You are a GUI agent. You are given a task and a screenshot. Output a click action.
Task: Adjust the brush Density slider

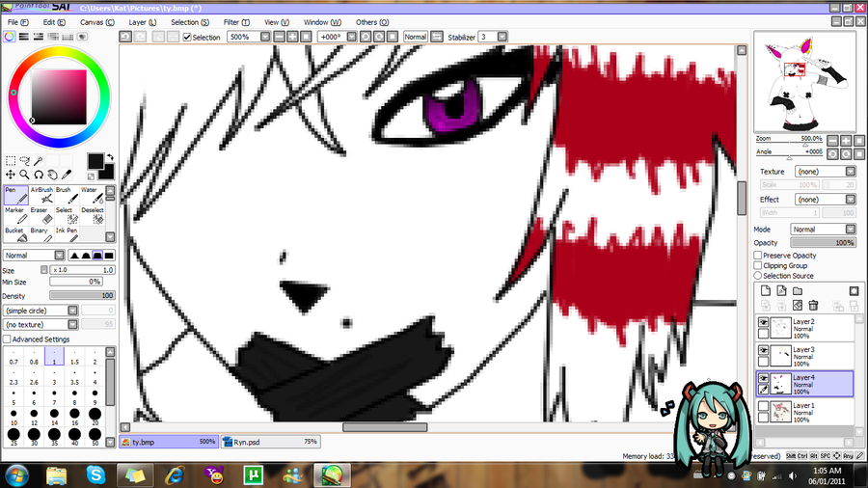(82, 295)
